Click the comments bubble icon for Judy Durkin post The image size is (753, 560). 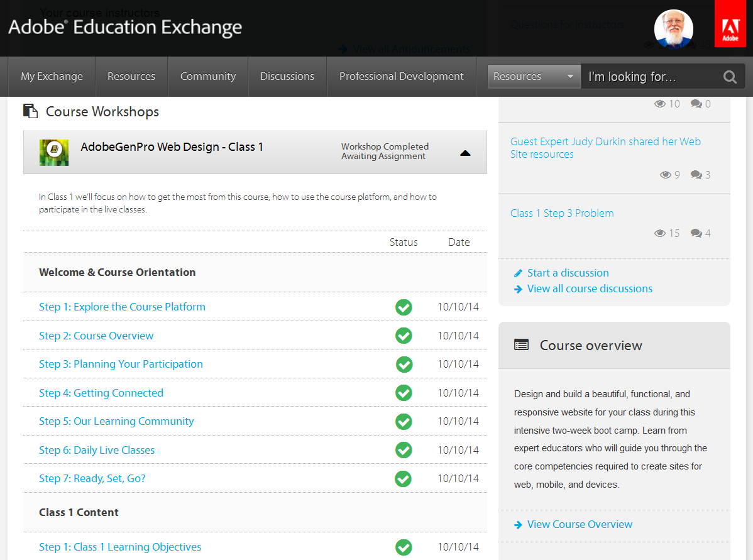coord(696,175)
